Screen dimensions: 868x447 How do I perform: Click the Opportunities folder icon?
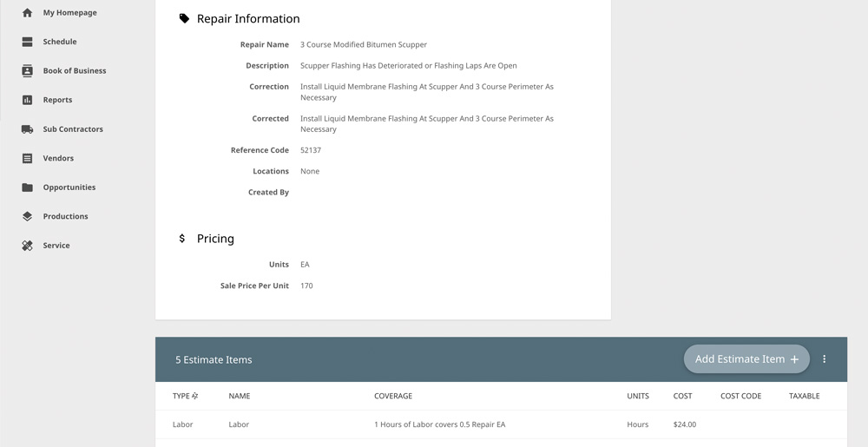[x=27, y=187]
